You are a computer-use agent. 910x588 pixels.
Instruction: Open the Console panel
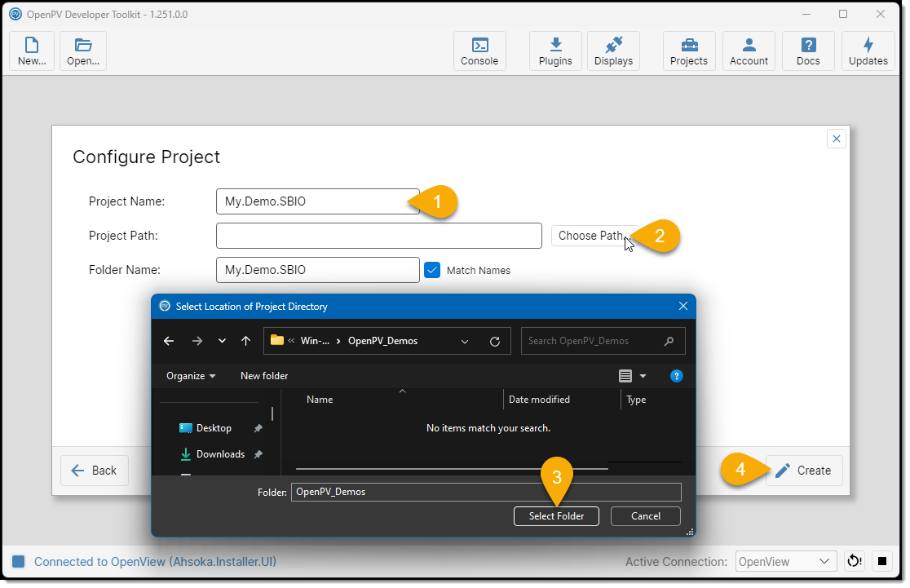(479, 51)
